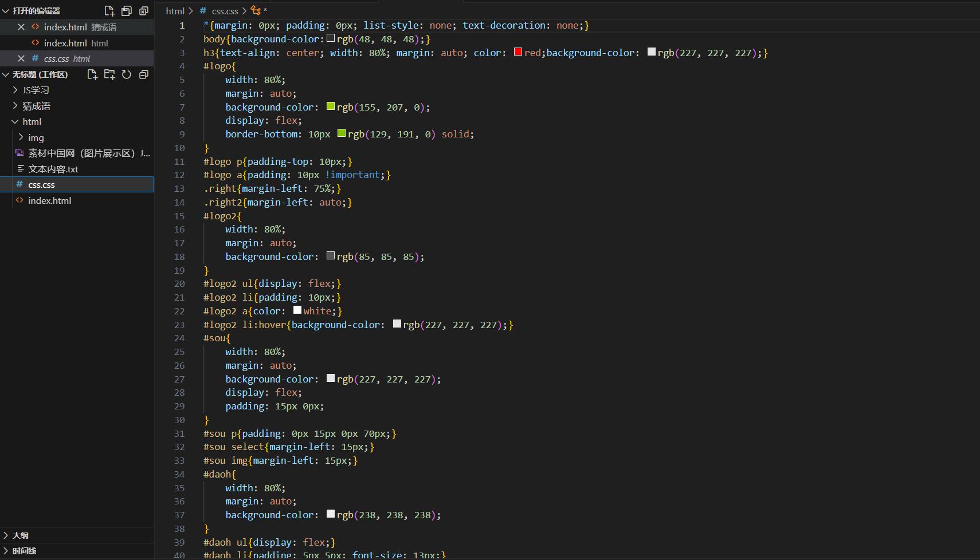Collapse all folders in the workspace explorer
Viewport: 980px width, 560px height.
tap(143, 74)
